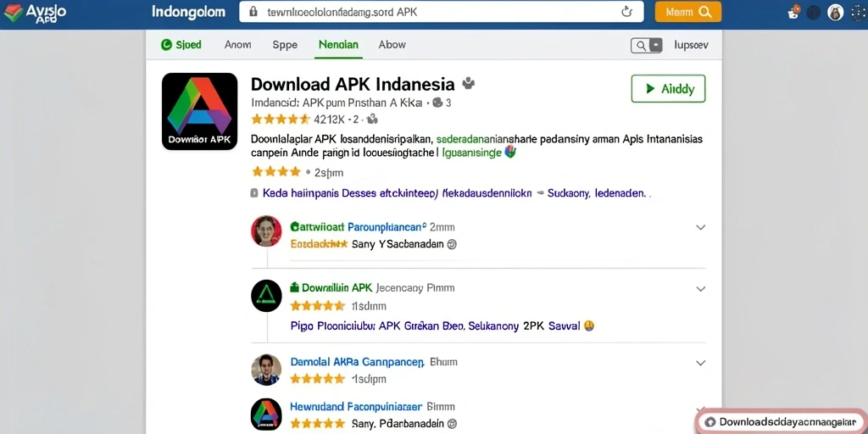Open the Pigo Ploonicliubu review text
Viewport: 868px width, 434px height.
[435, 326]
